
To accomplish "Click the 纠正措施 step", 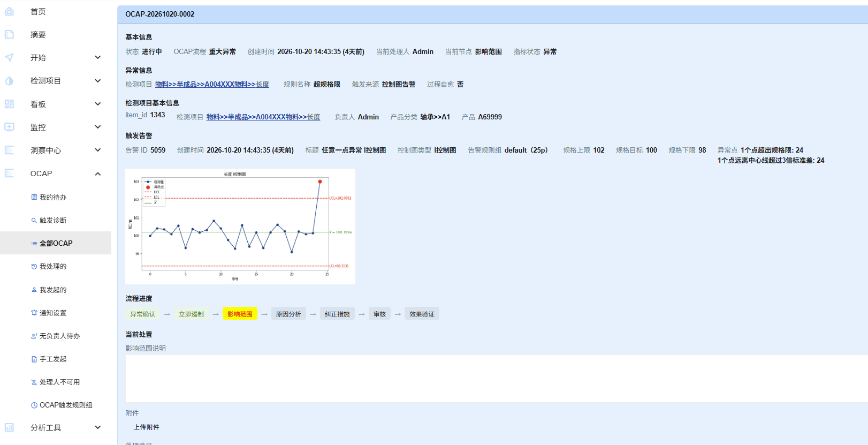I will pyautogui.click(x=337, y=314).
